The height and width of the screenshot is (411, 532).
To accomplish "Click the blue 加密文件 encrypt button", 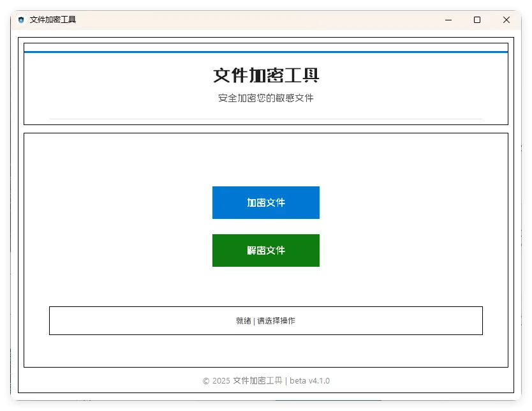I will coord(265,202).
